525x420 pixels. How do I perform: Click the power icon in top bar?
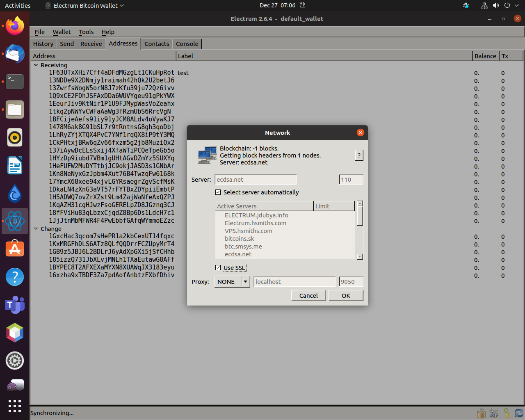(507, 5)
